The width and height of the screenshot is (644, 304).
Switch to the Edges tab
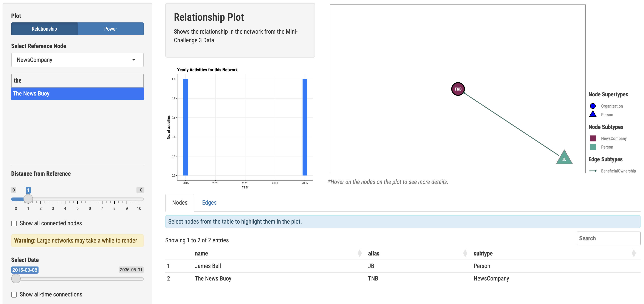209,202
